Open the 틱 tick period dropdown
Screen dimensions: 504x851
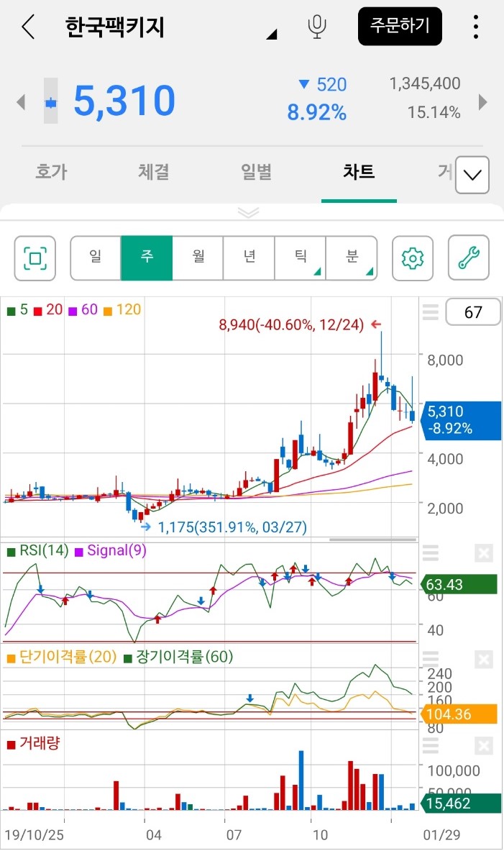(300, 258)
